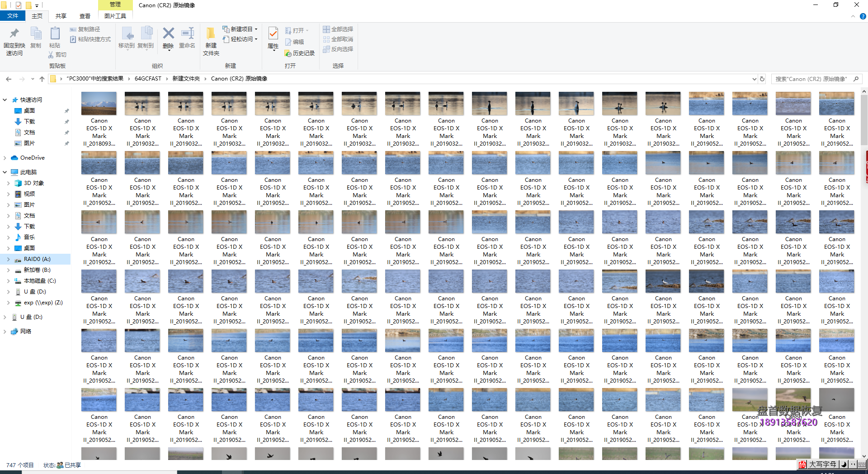Open the Quick Access Toolbar customize dropdown

click(37, 5)
